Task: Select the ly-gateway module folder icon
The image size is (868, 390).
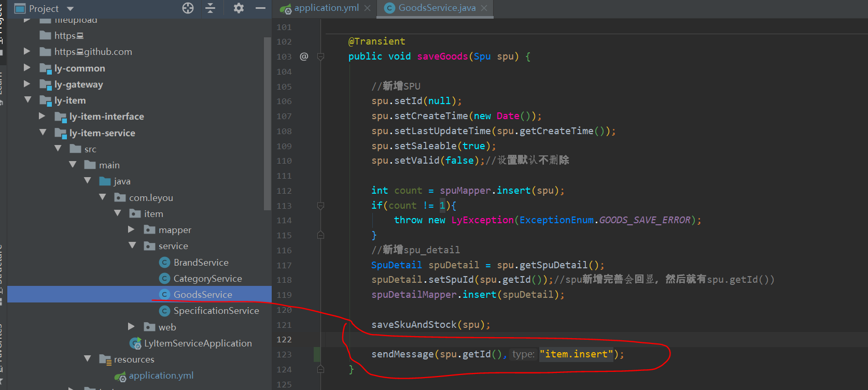Action: pos(46,84)
